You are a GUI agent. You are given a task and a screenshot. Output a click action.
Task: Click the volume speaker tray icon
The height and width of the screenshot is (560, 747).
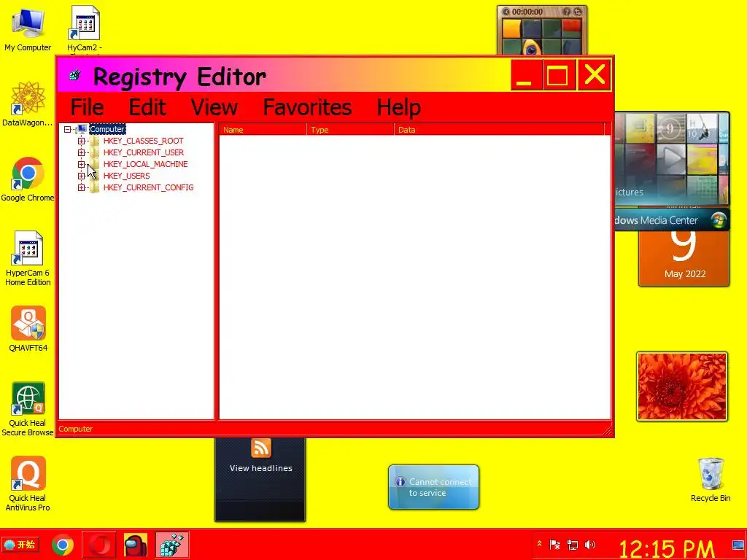click(589, 544)
